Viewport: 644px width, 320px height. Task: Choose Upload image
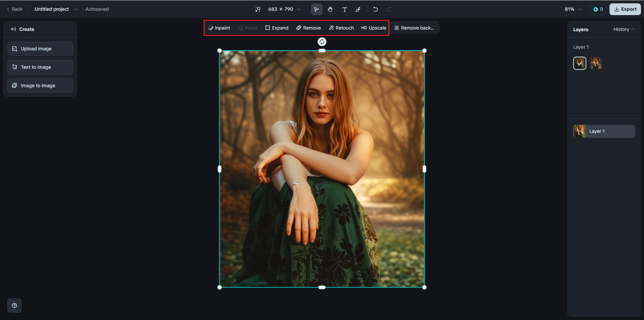click(40, 49)
